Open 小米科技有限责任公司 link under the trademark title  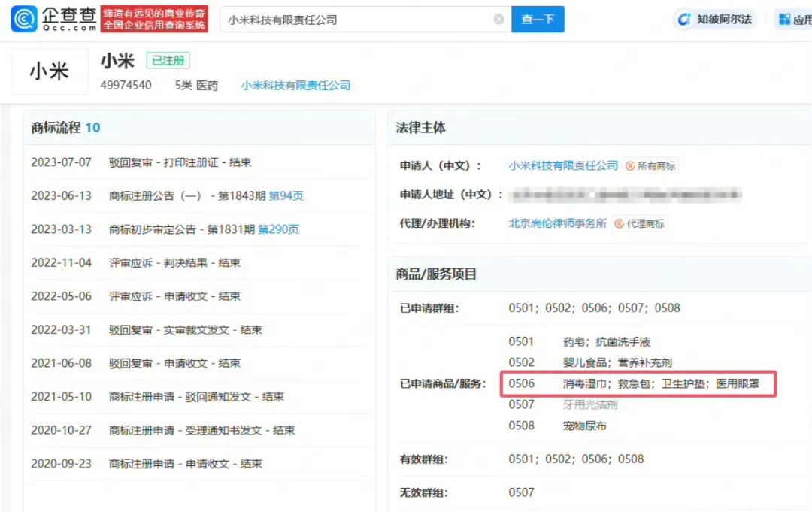pos(295,86)
